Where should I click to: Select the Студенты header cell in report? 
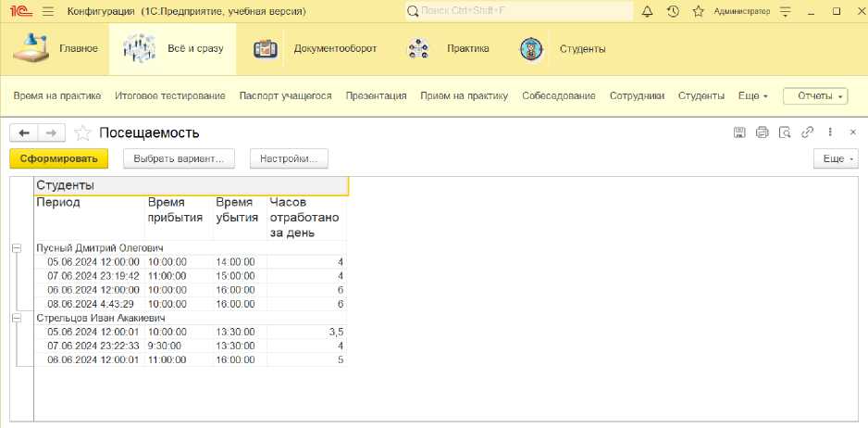pyautogui.click(x=191, y=185)
